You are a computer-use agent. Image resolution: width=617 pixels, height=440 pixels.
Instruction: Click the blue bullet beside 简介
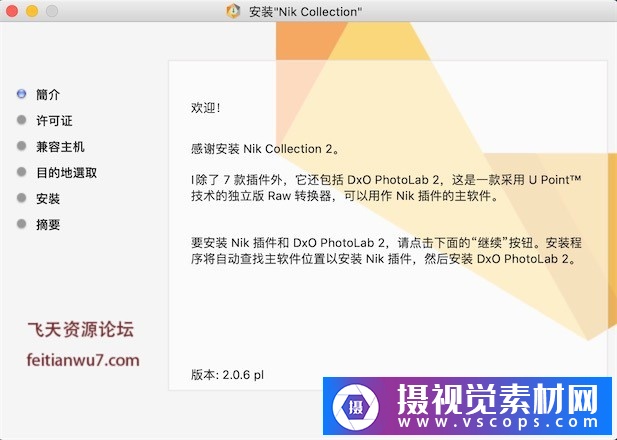click(21, 94)
